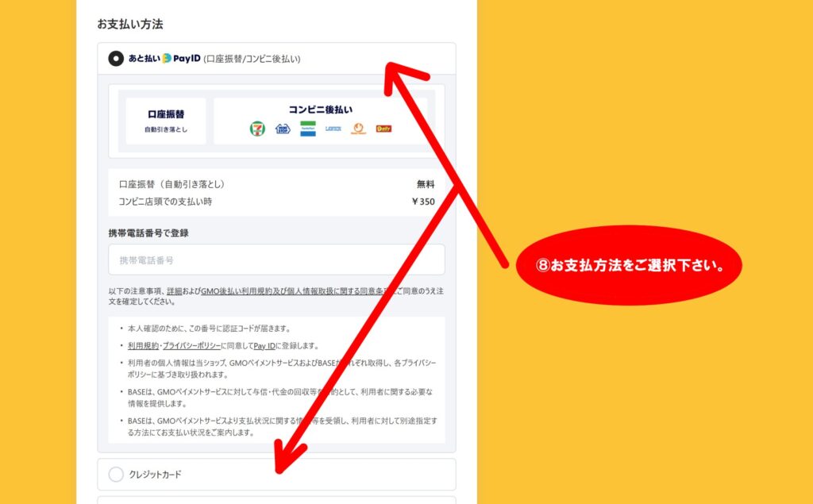
Task: Click the Daily Yamazaki logo
Action: click(x=383, y=129)
